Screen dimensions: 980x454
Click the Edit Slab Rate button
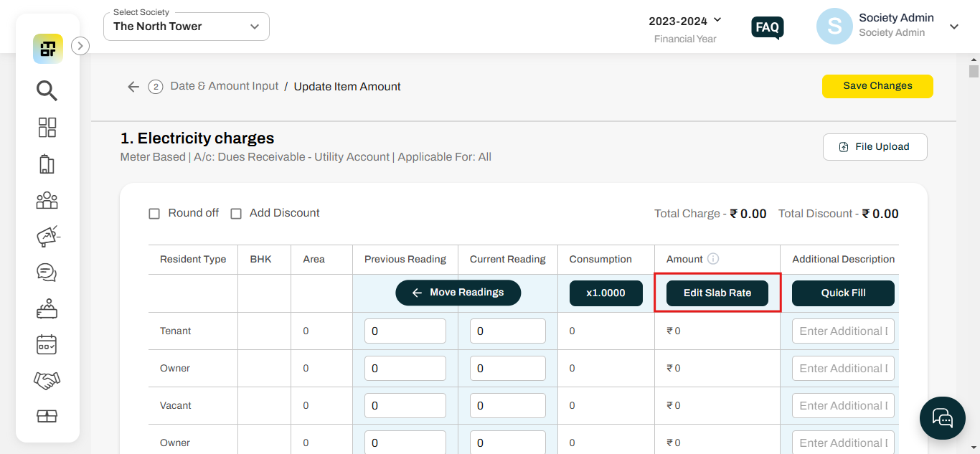point(717,293)
